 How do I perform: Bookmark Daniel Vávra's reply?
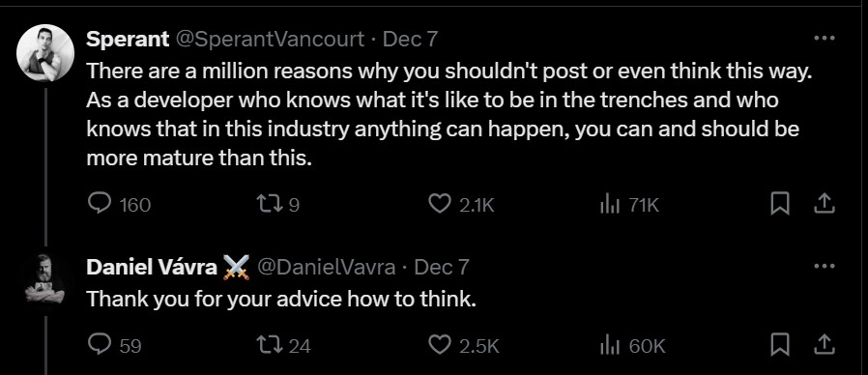coord(779,346)
